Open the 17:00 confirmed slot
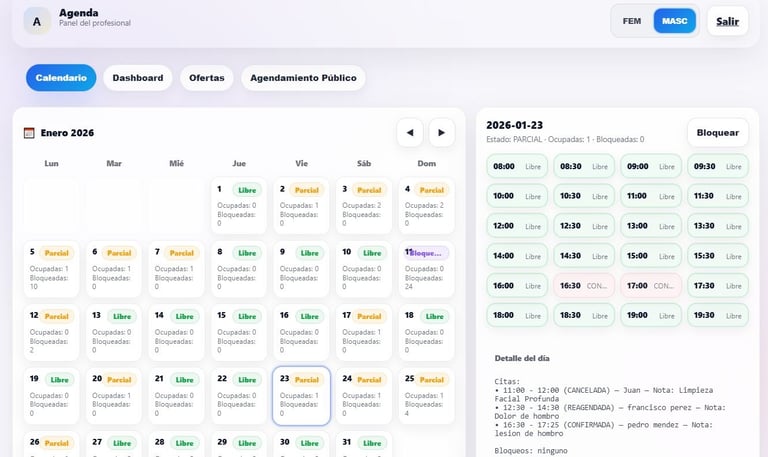The width and height of the screenshot is (768, 457). (650, 286)
